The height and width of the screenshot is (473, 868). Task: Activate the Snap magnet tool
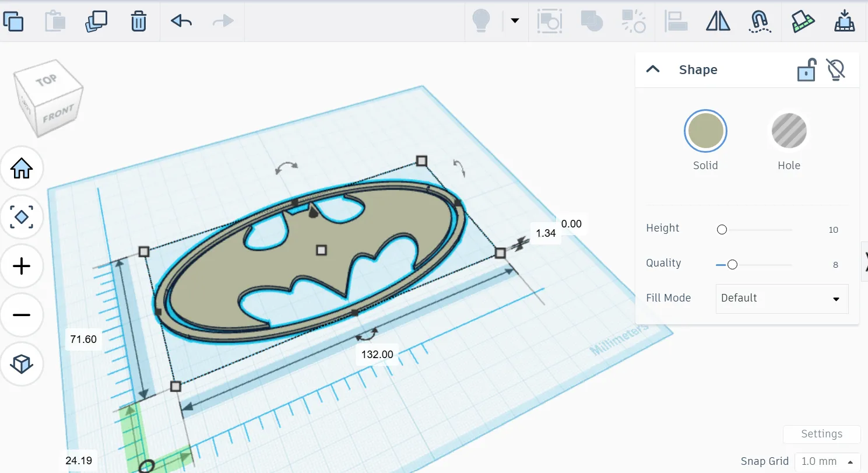(760, 21)
